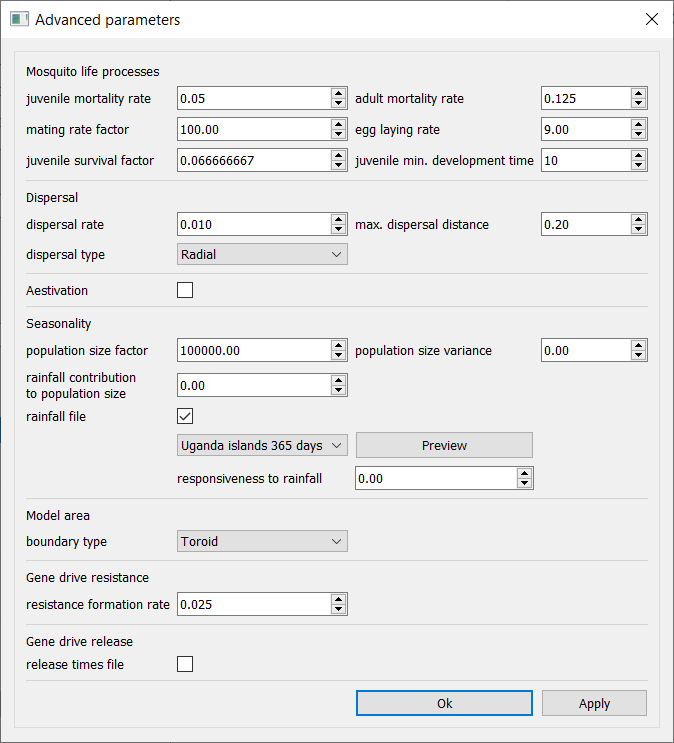Tick the release times file checkbox
674x743 pixels.
point(185,664)
